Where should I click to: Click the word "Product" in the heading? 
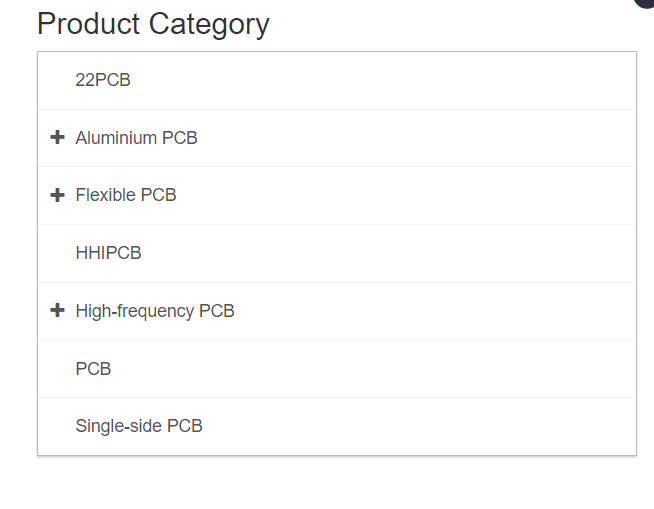coord(89,24)
